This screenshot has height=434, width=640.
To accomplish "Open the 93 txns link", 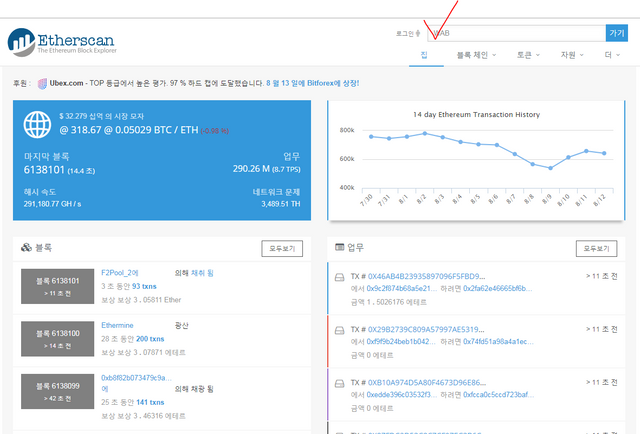I will pyautogui.click(x=144, y=286).
